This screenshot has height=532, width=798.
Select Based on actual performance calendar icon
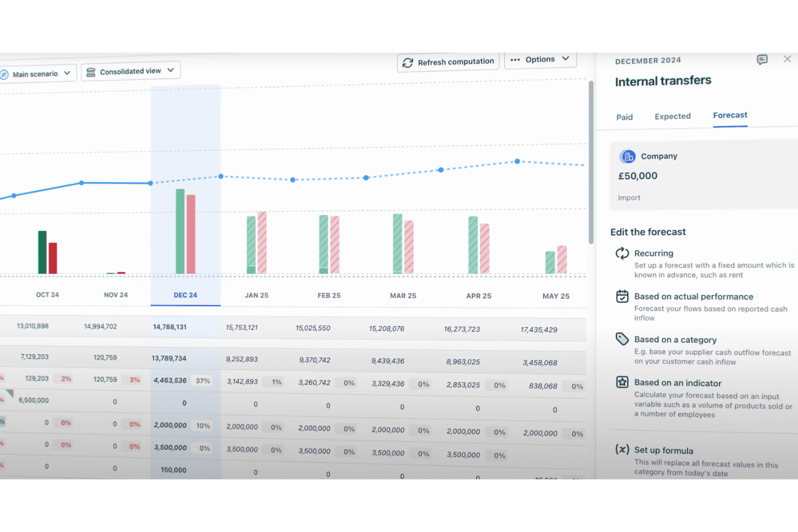click(622, 296)
